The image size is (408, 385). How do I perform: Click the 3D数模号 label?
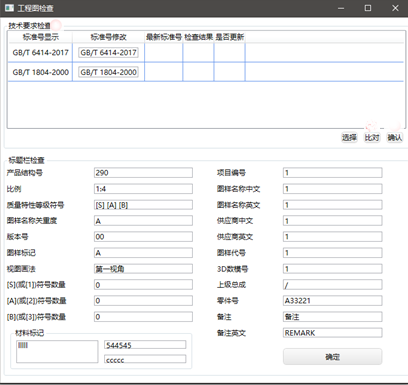tap(232, 269)
